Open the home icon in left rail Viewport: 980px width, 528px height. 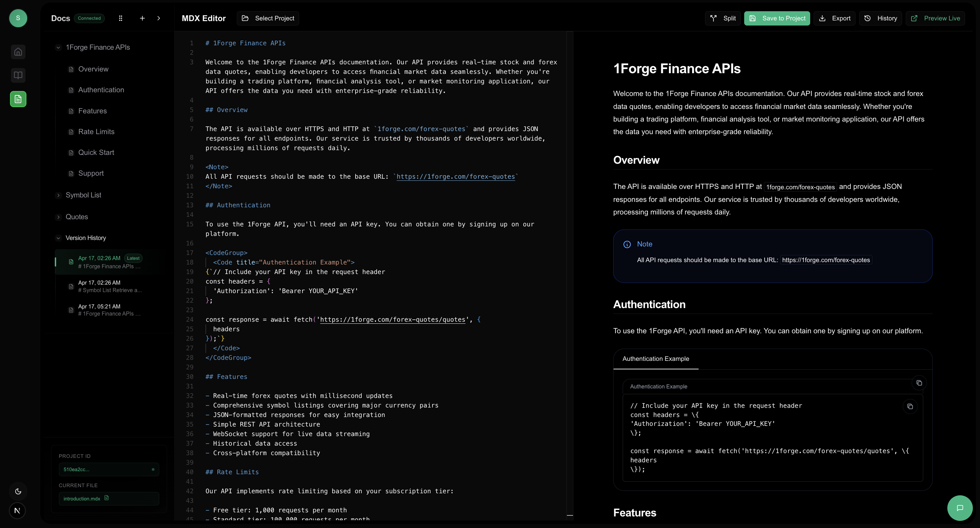18,52
